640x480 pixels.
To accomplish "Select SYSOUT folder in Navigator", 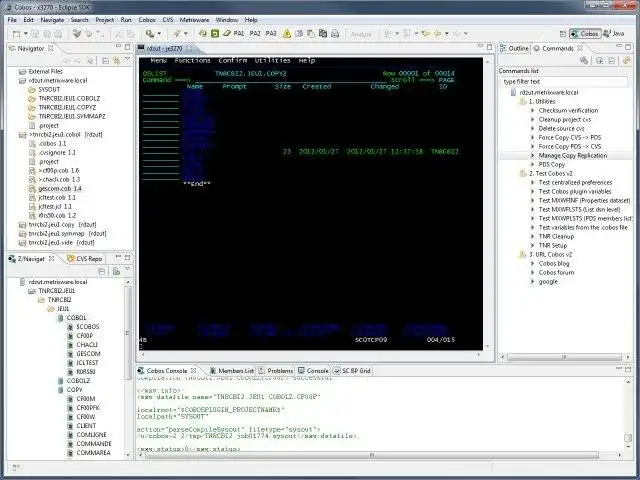I will (49, 89).
